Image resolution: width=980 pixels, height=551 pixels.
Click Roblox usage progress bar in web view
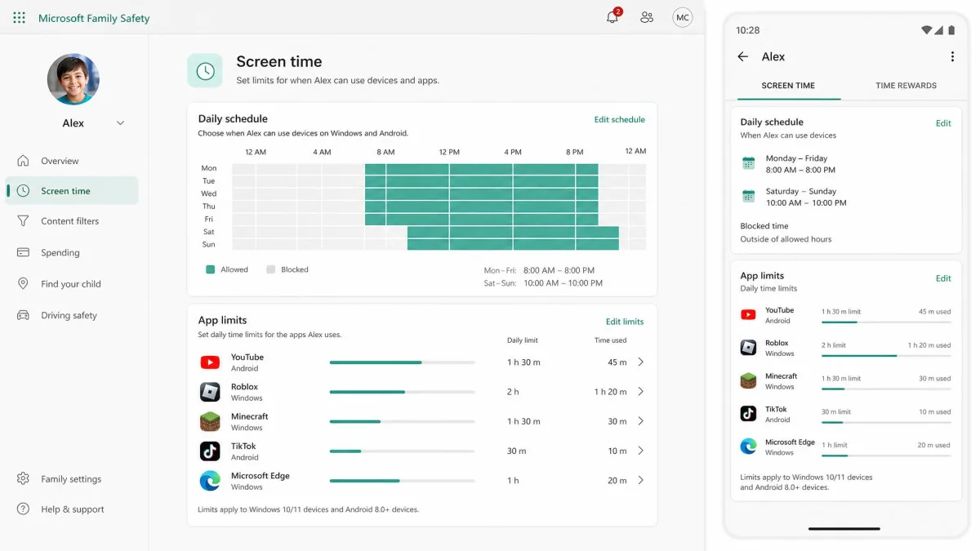[x=402, y=392]
